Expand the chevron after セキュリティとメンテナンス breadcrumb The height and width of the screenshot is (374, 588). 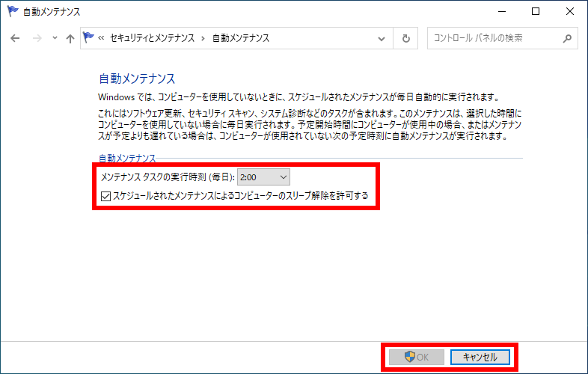(x=203, y=38)
